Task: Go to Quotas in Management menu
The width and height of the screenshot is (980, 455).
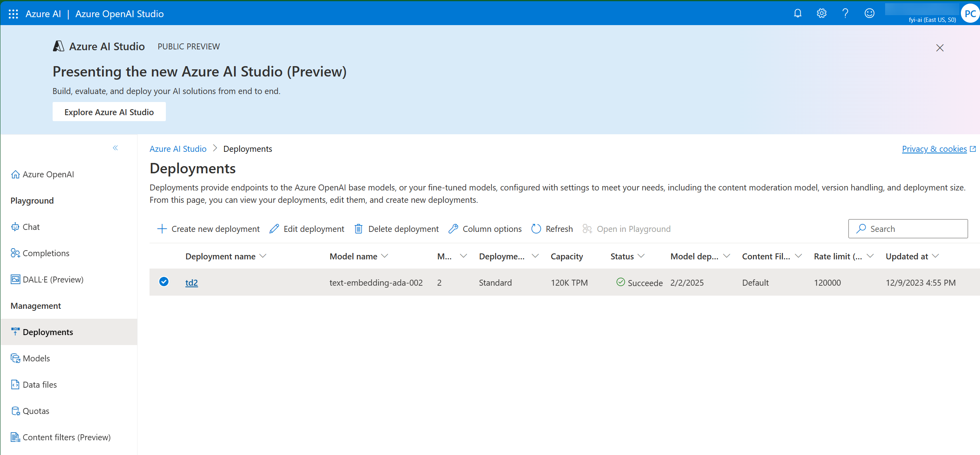Action: tap(36, 411)
